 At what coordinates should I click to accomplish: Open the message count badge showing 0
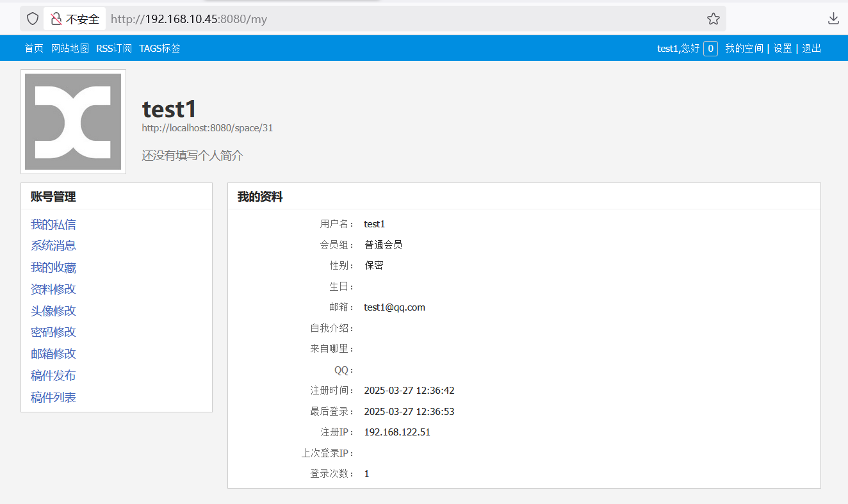click(710, 49)
